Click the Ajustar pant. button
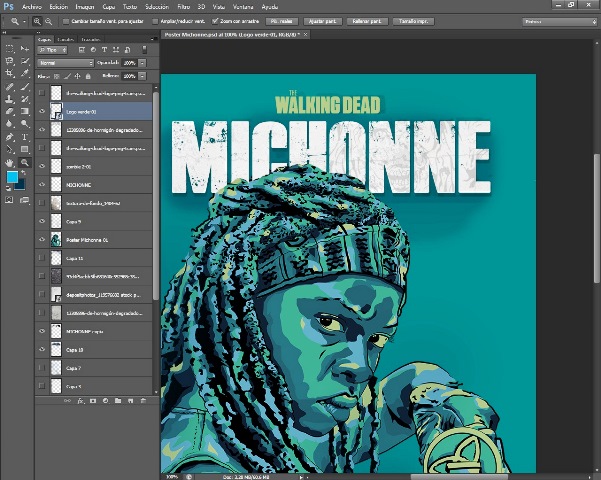This screenshot has height=480, width=601. coord(322,21)
